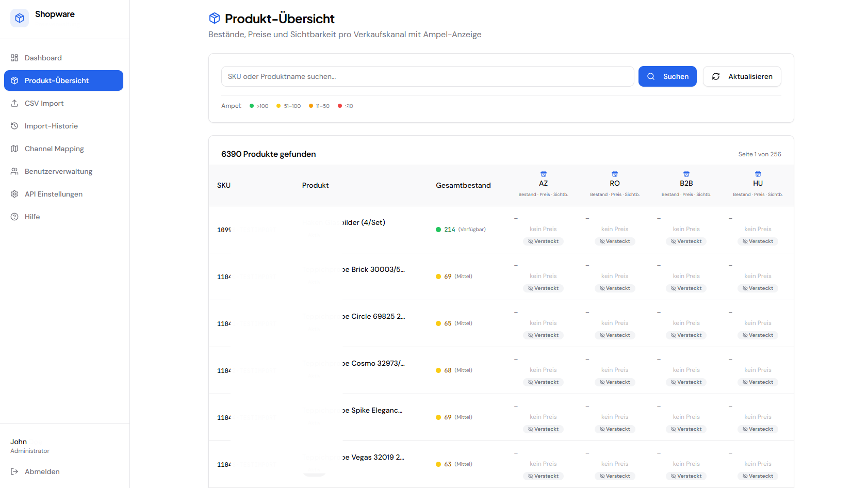The width and height of the screenshot is (868, 488).
Task: Click the magnifier icon in Suchen
Action: tap(651, 76)
